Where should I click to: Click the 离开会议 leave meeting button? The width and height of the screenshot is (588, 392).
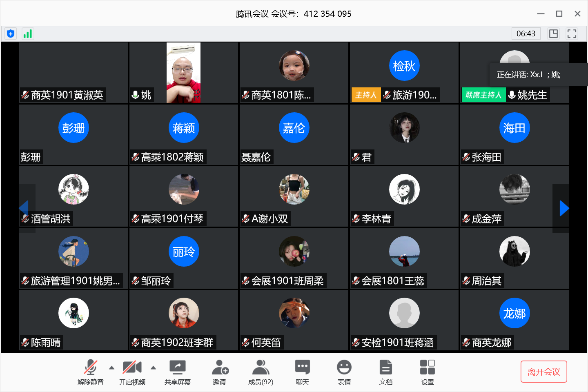pos(543,372)
